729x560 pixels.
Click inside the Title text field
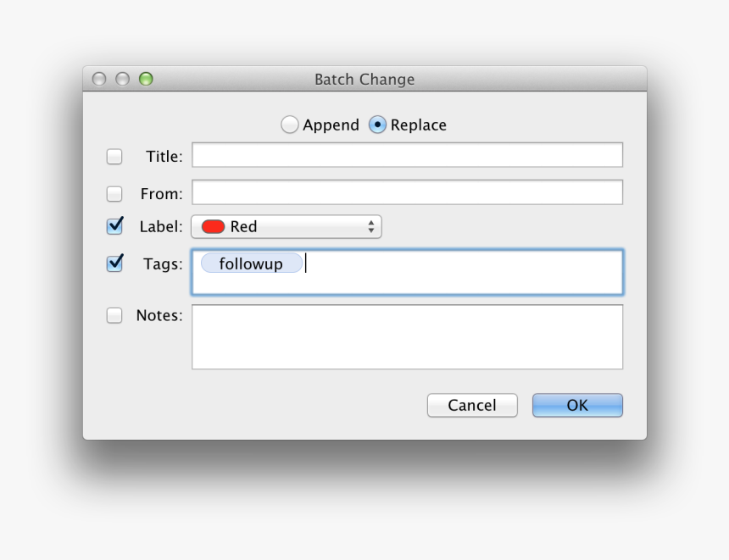(407, 154)
